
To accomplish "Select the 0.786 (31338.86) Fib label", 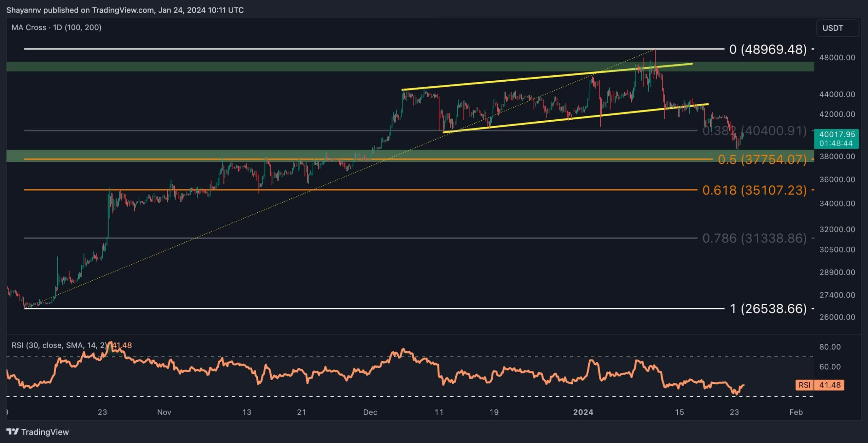I will (754, 238).
